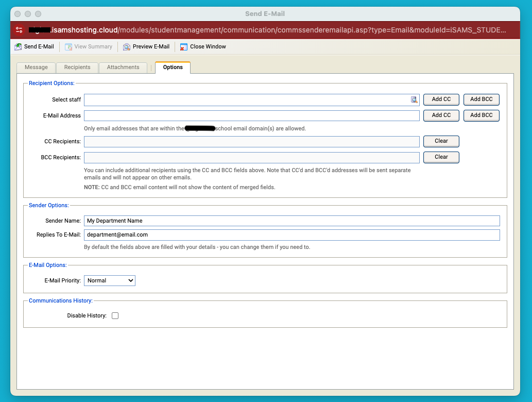Clear the BCC Recipients list
Screen dimensions: 532x402
coord(441,157)
